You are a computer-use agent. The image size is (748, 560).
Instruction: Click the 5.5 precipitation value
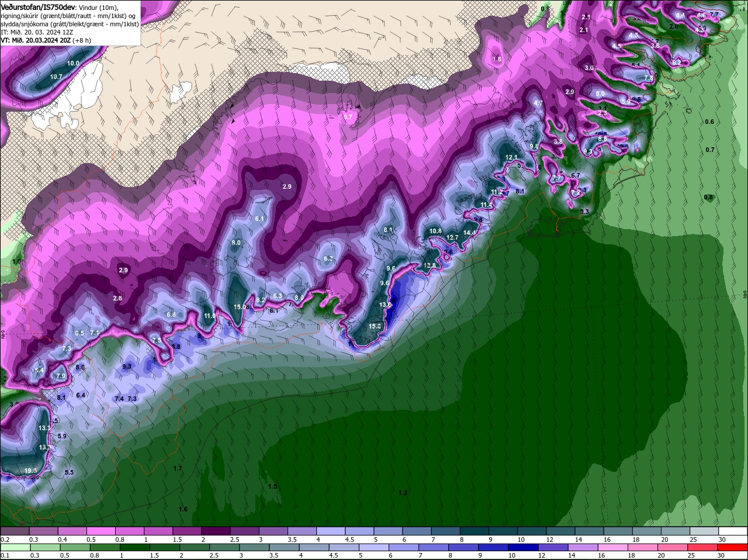click(x=69, y=472)
